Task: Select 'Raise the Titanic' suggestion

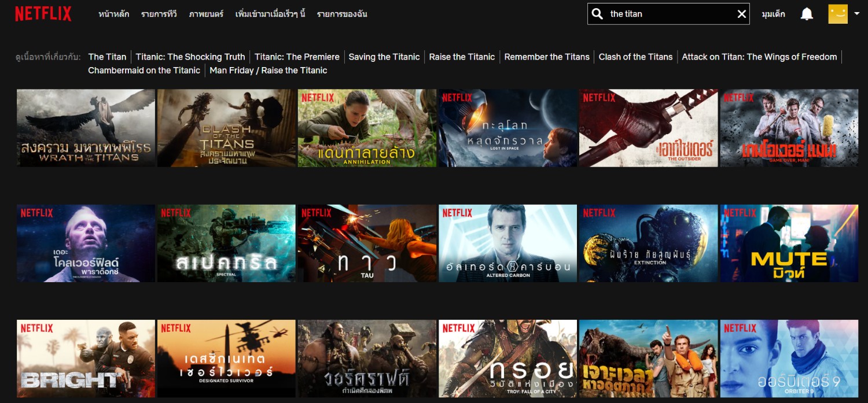Action: (462, 57)
